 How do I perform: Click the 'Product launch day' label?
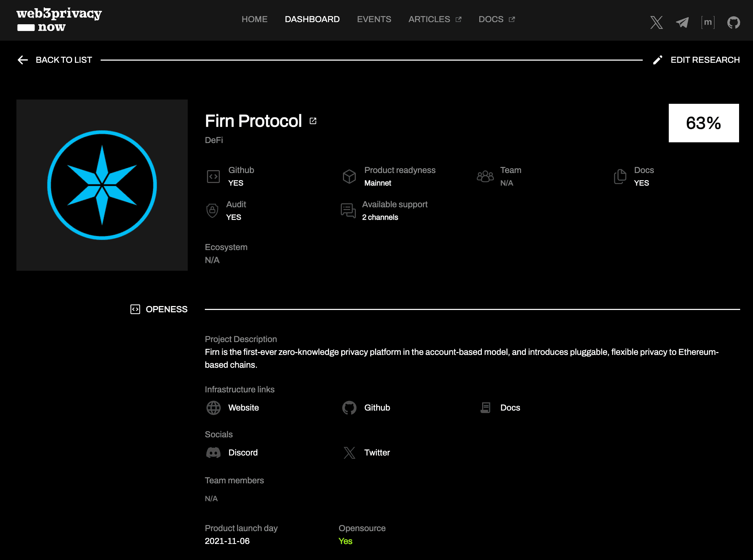(241, 528)
